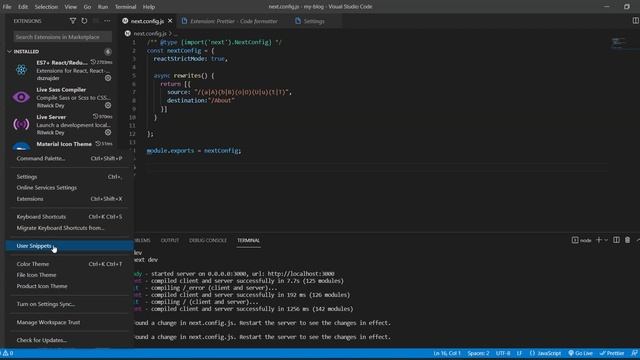Close the next.config.js tab
The image size is (640, 360).
click(x=170, y=21)
